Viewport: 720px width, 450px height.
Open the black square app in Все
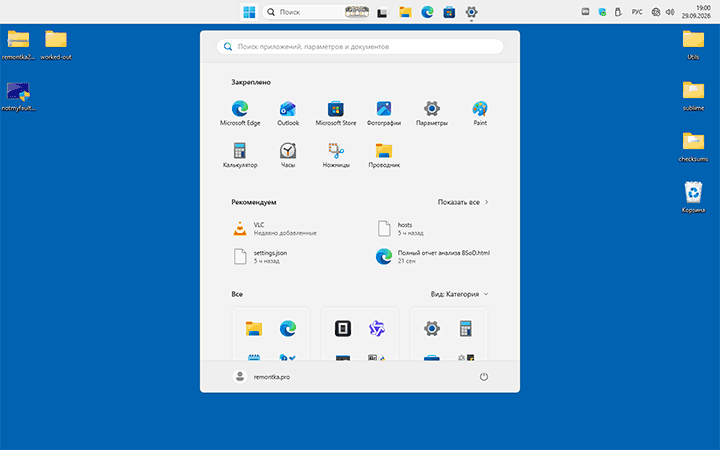343,329
